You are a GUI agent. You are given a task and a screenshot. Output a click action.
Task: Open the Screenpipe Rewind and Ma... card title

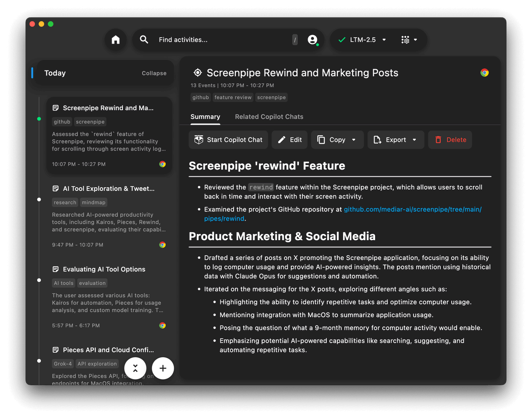[x=108, y=108]
